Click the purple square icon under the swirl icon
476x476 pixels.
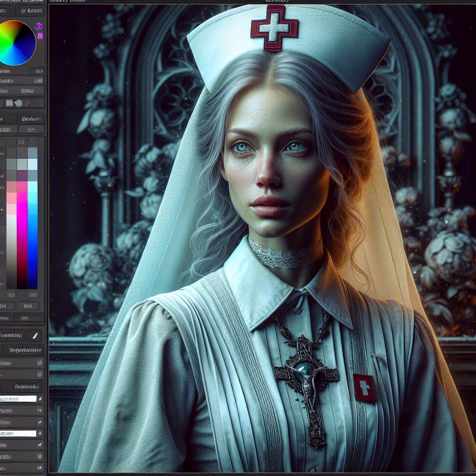click(40, 36)
